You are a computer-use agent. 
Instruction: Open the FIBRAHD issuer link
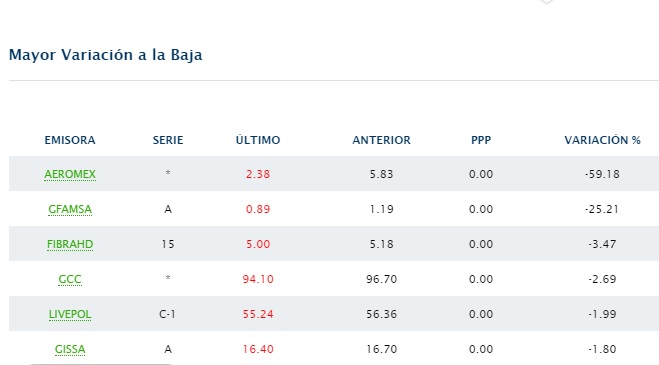(x=70, y=244)
